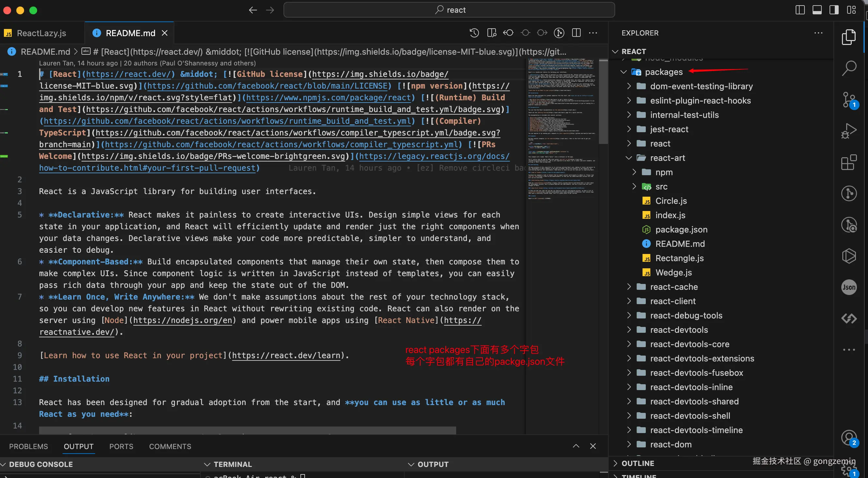Toggle the bottom panel layout button
Image resolution: width=868 pixels, height=478 pixels.
pos(817,10)
